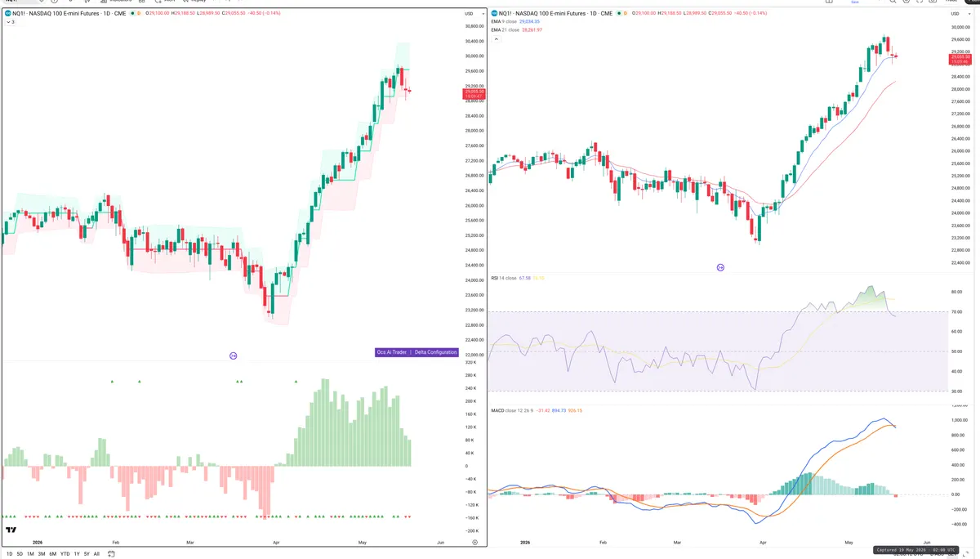Click the green market-open dot on left chart
Viewport: 980px width, 559px height.
click(131, 13)
